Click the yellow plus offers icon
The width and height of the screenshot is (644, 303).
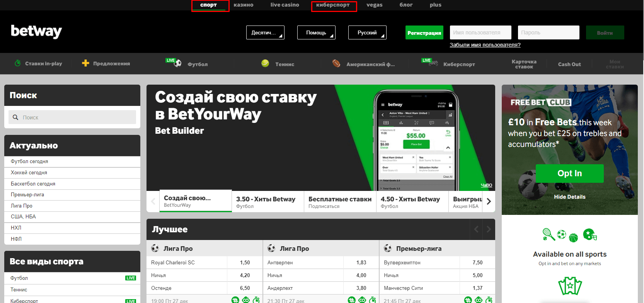click(x=85, y=63)
